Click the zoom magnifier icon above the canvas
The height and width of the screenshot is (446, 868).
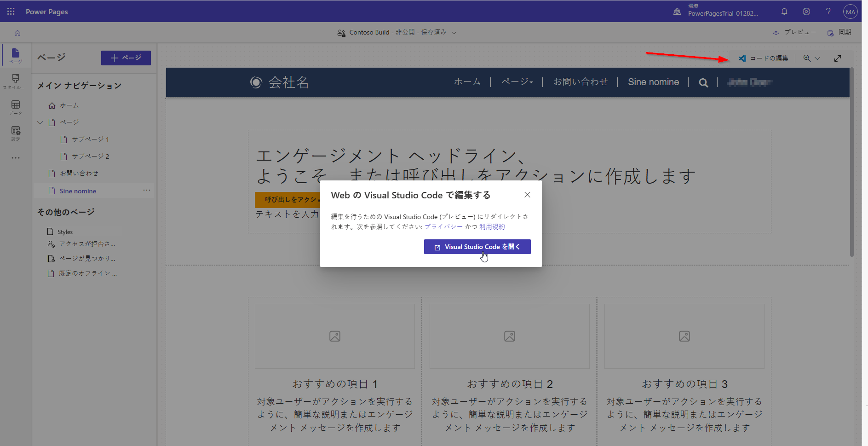(806, 58)
